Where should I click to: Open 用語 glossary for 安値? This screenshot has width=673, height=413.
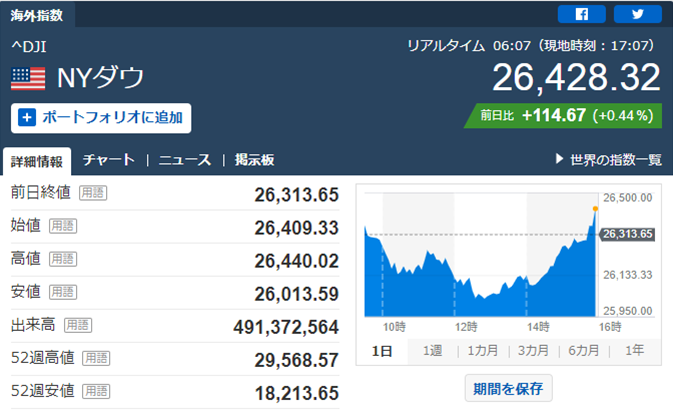pyautogui.click(x=63, y=292)
